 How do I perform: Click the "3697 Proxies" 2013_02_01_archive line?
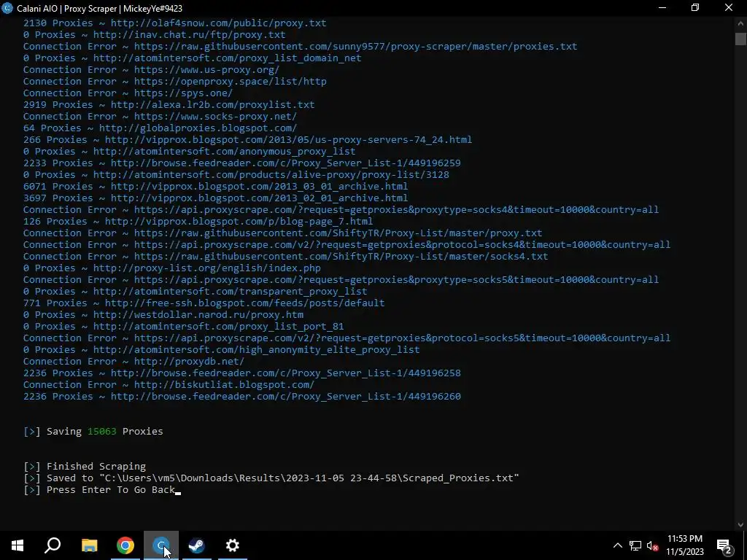(216, 198)
